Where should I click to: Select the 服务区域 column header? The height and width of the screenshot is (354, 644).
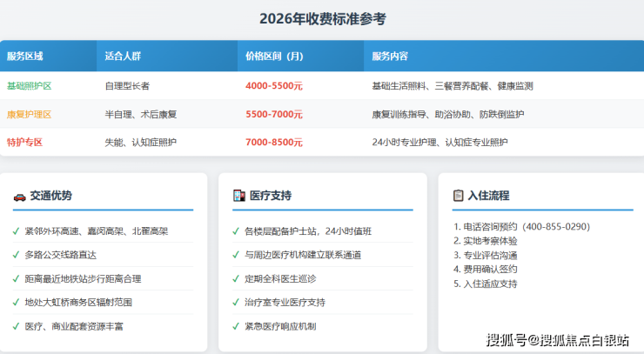click(x=25, y=57)
